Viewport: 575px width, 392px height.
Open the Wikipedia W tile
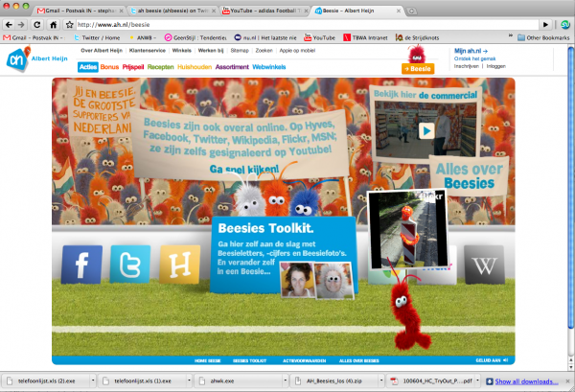tap(484, 265)
